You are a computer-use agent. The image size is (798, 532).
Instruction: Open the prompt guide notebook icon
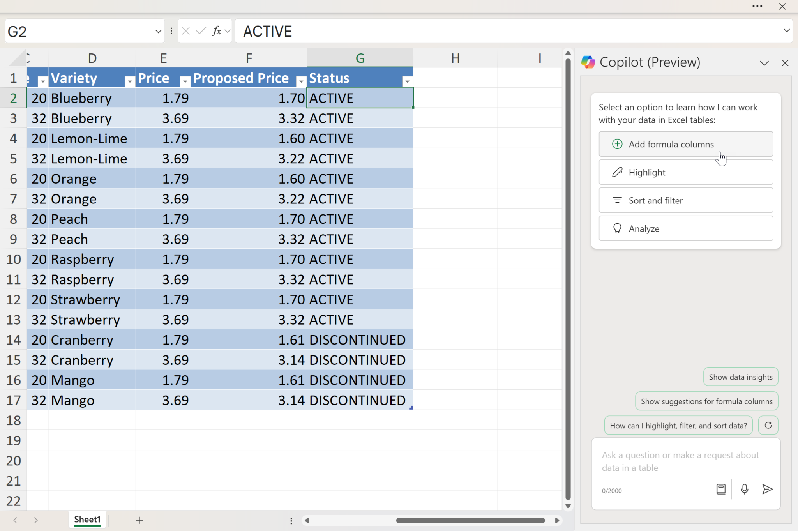tap(721, 489)
